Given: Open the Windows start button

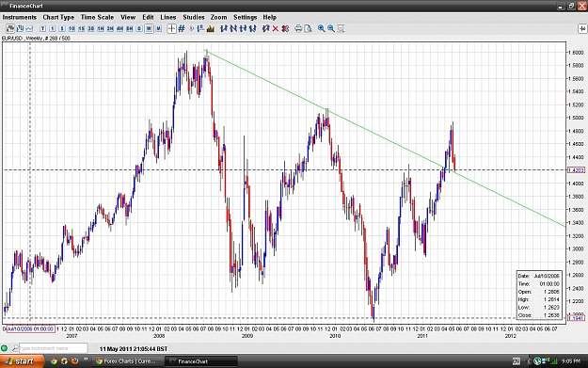Looking at the screenshot, I should tap(22, 361).
